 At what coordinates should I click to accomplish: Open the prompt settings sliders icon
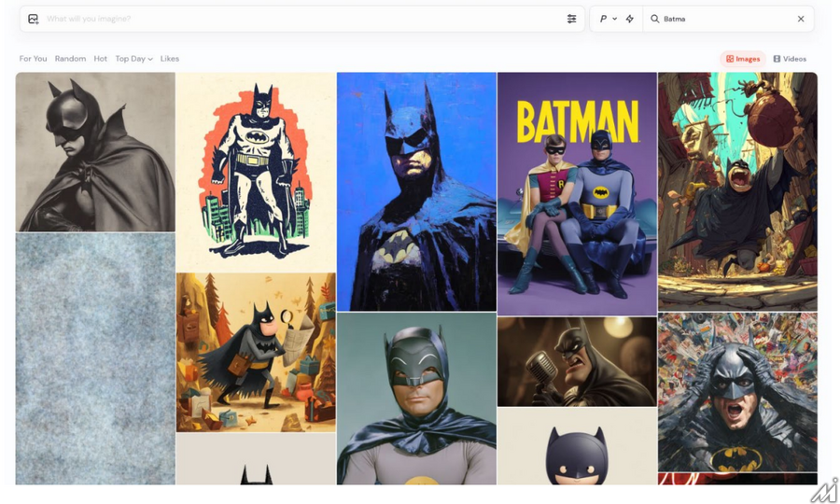pyautogui.click(x=571, y=19)
